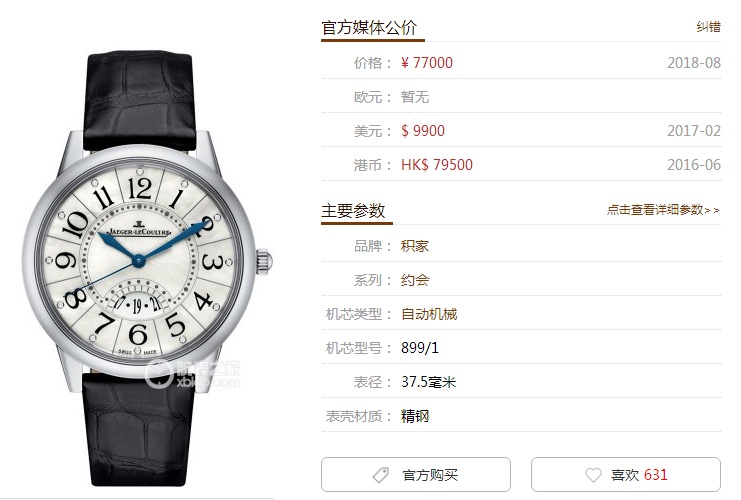Click the heart icon beside 喜欢

pos(593,475)
